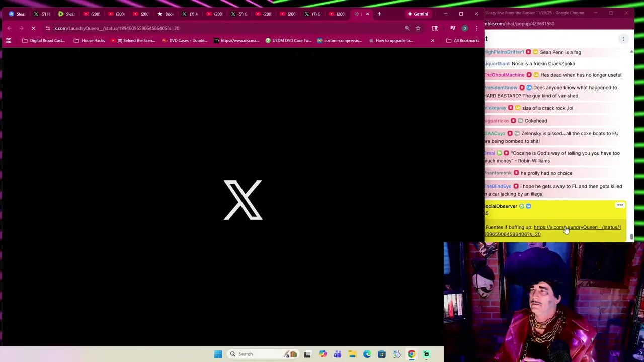Click the chat scrollbar up arrow

[631, 51]
